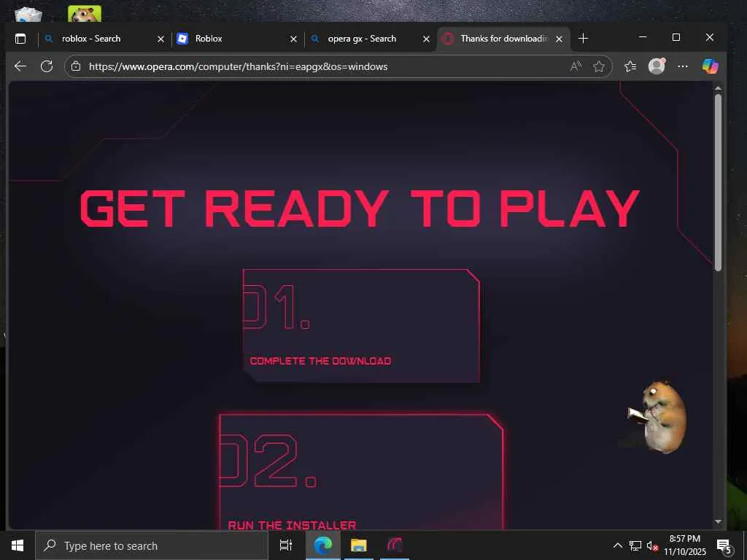Open the Windows Start menu

(18, 545)
